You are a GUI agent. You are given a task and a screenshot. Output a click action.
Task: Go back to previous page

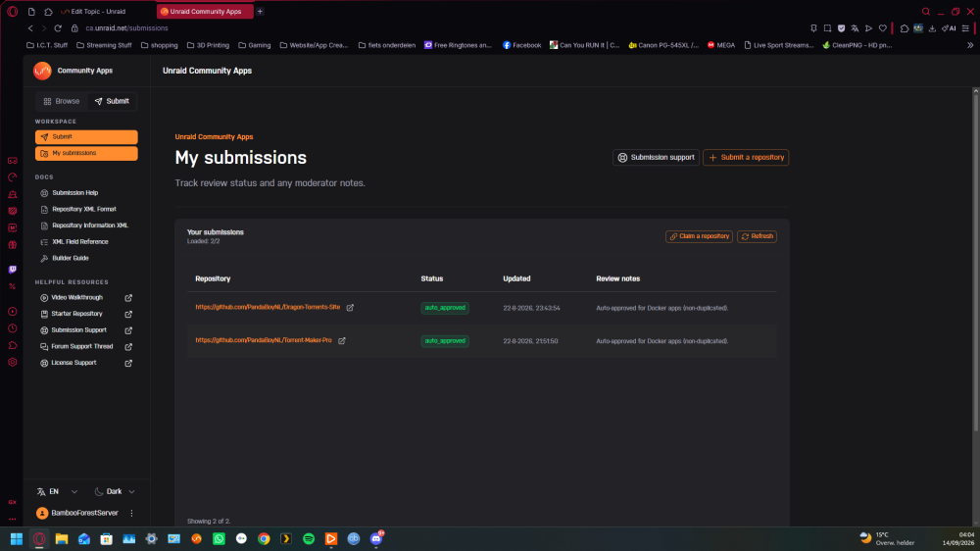tap(30, 28)
